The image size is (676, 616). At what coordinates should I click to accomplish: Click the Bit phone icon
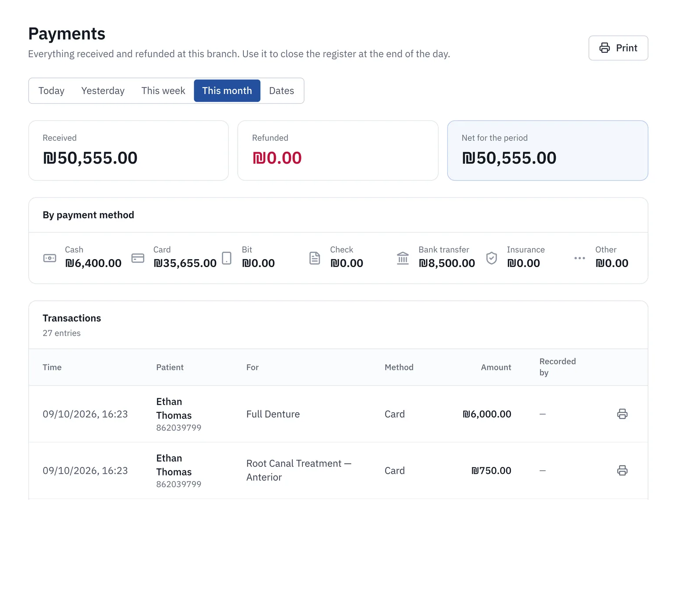coord(227,258)
